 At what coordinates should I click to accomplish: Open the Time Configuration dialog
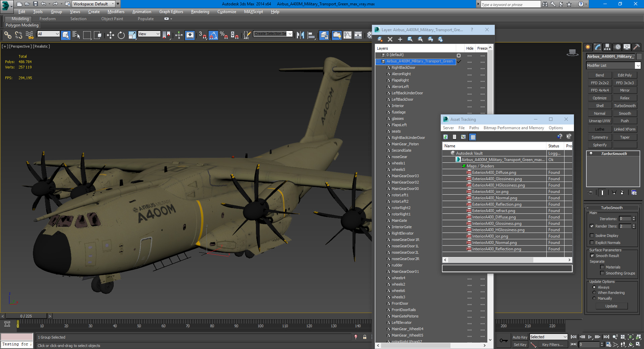pyautogui.click(x=608, y=345)
